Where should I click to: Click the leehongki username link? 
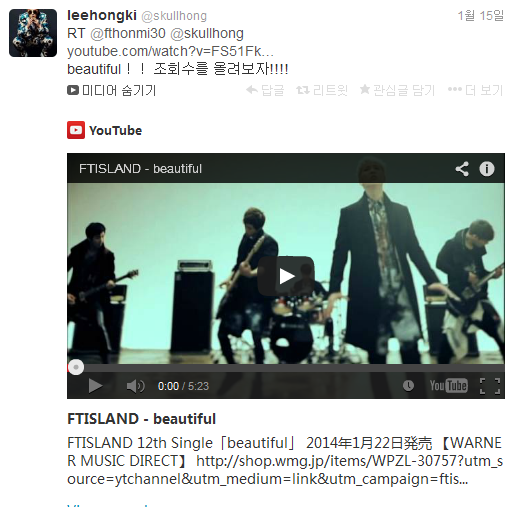pos(102,15)
